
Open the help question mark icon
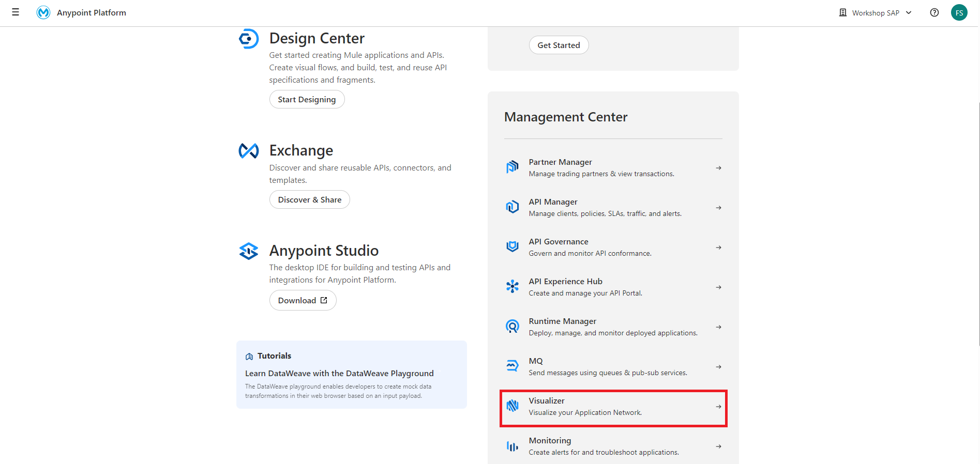click(934, 12)
